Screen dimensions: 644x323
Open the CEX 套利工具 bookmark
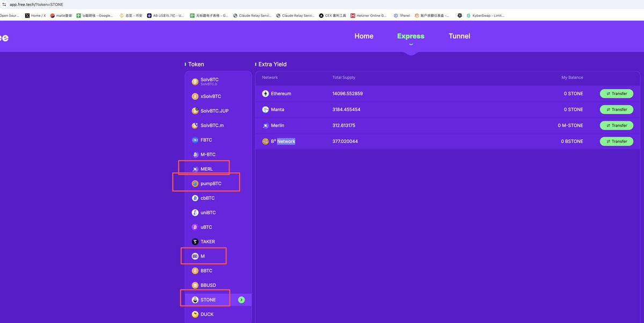[332, 16]
